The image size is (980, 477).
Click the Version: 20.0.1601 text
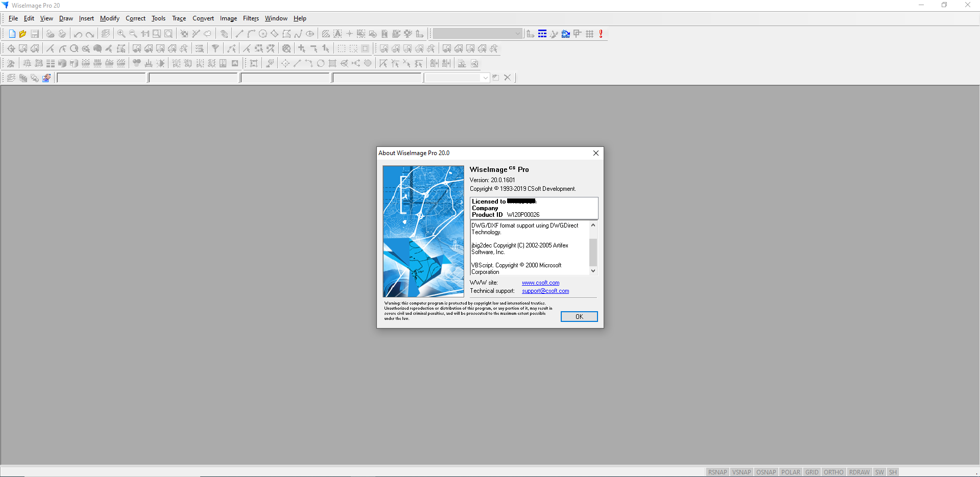click(x=492, y=180)
